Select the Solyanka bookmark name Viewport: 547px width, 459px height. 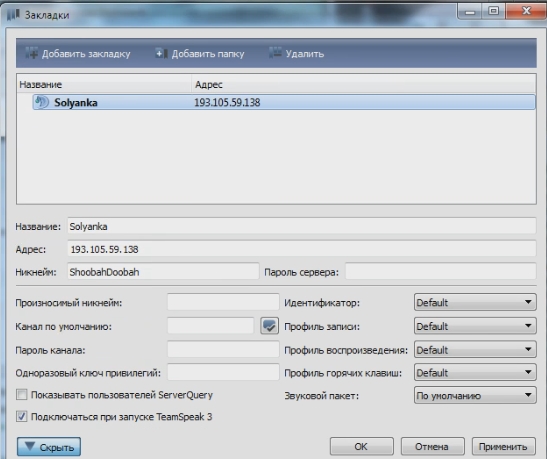click(x=76, y=103)
